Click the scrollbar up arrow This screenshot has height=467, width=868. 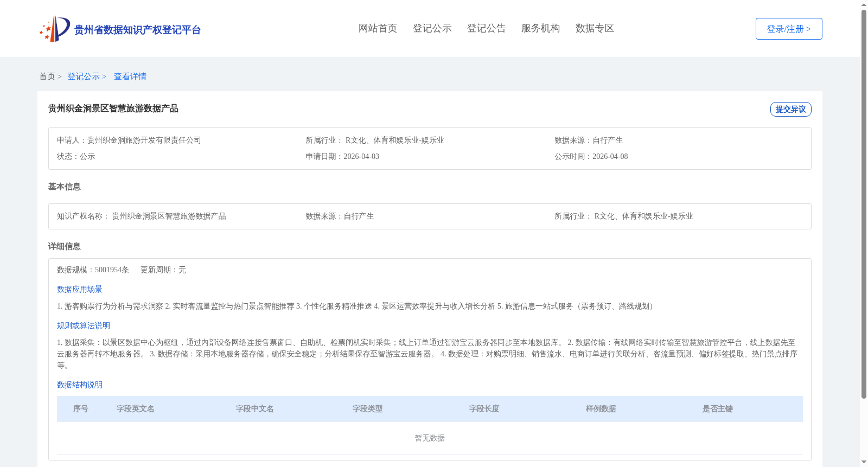coord(864,4)
